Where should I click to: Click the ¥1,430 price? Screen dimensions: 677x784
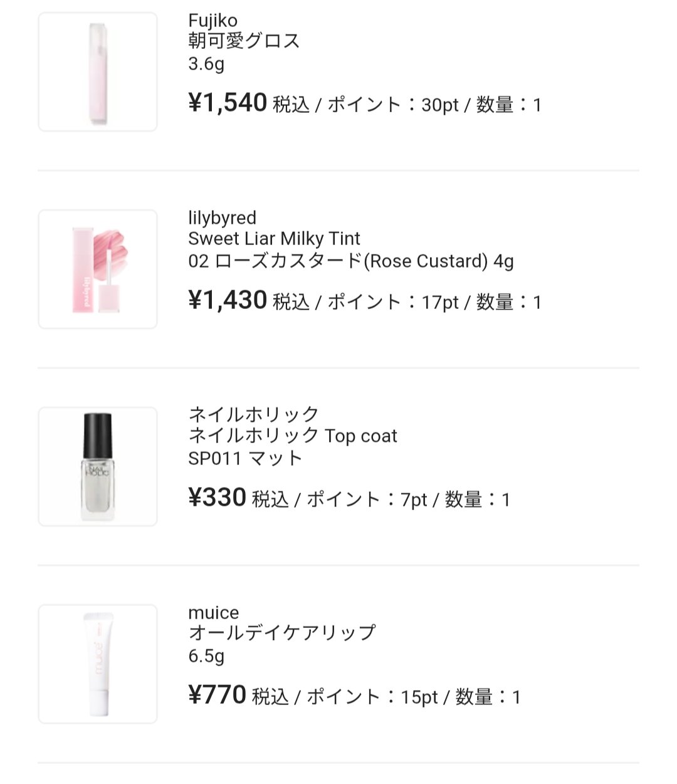click(x=228, y=301)
